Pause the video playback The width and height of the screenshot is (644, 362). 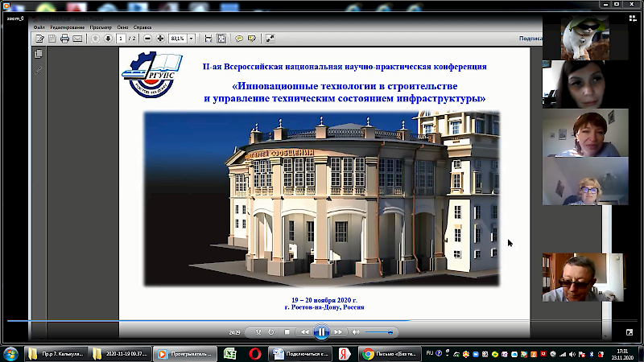[x=321, y=331]
